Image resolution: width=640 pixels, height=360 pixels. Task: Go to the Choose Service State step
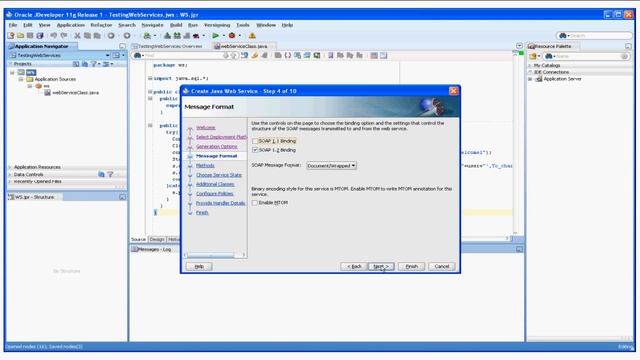218,175
